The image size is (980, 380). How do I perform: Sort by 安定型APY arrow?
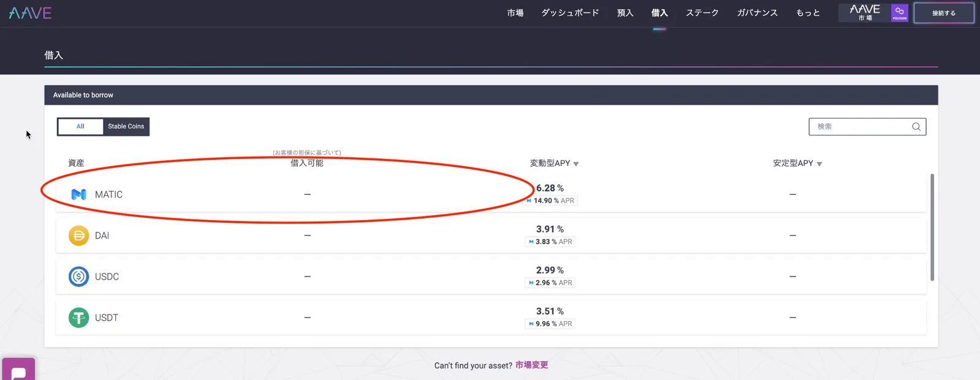(x=820, y=164)
